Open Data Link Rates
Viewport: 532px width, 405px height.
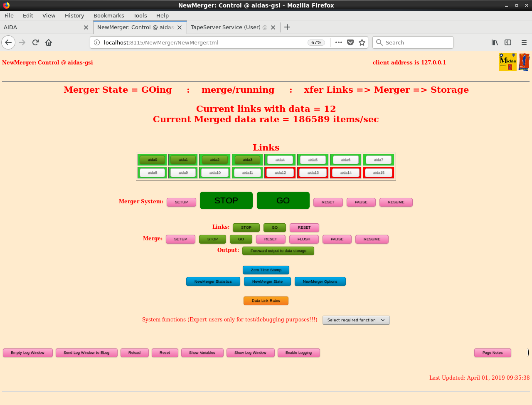click(x=266, y=301)
